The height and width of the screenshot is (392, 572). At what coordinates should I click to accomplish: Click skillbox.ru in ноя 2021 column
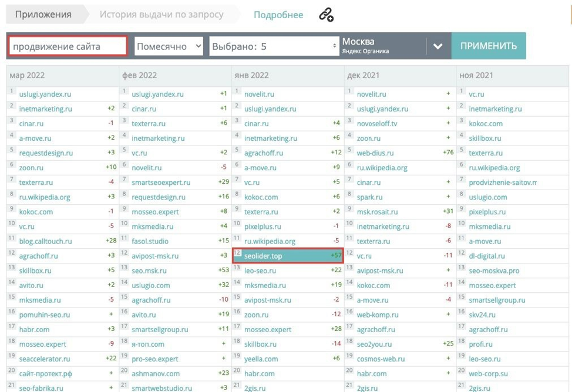[485, 138]
